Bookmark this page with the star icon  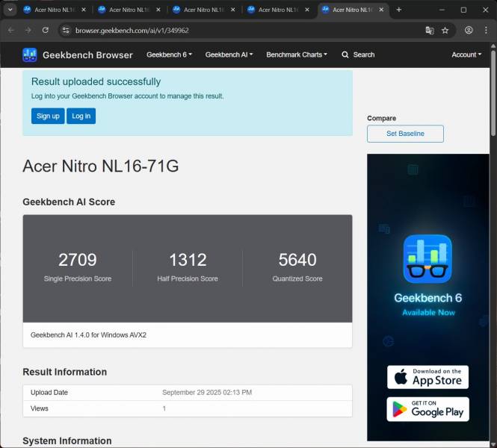[445, 31]
